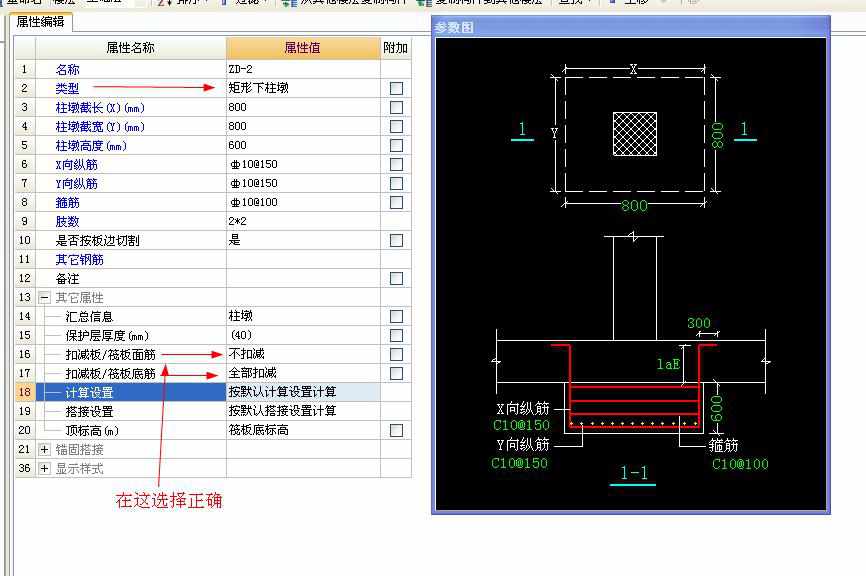The image size is (866, 576).
Task: Edit the 柱墩高度 value 600
Action: (x=303, y=145)
